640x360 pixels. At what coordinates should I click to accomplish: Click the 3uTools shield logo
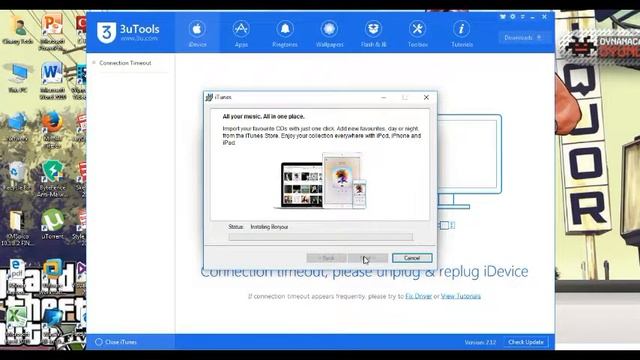click(x=107, y=32)
